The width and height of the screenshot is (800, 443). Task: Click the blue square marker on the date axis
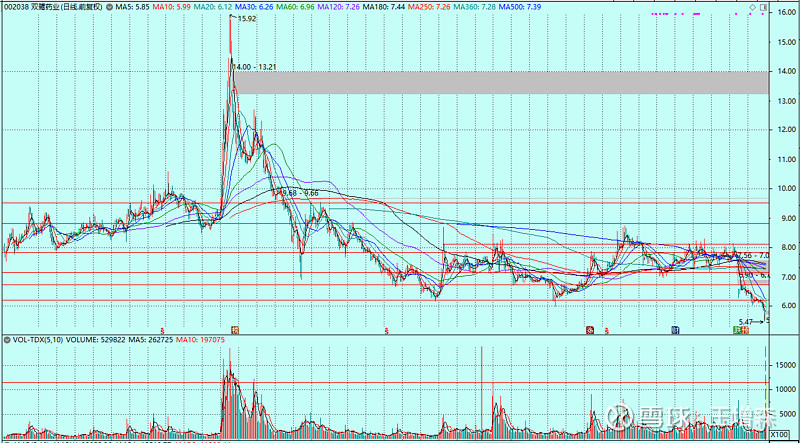pos(676,328)
